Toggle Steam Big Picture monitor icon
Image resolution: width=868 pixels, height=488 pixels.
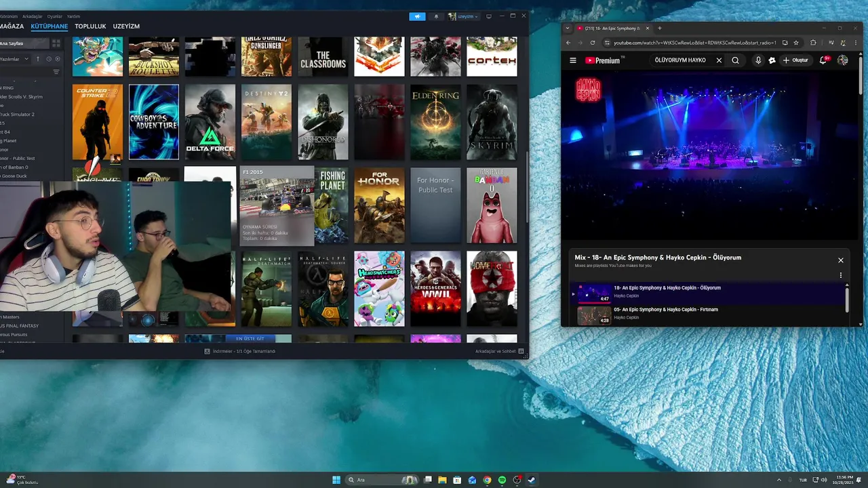tap(489, 16)
